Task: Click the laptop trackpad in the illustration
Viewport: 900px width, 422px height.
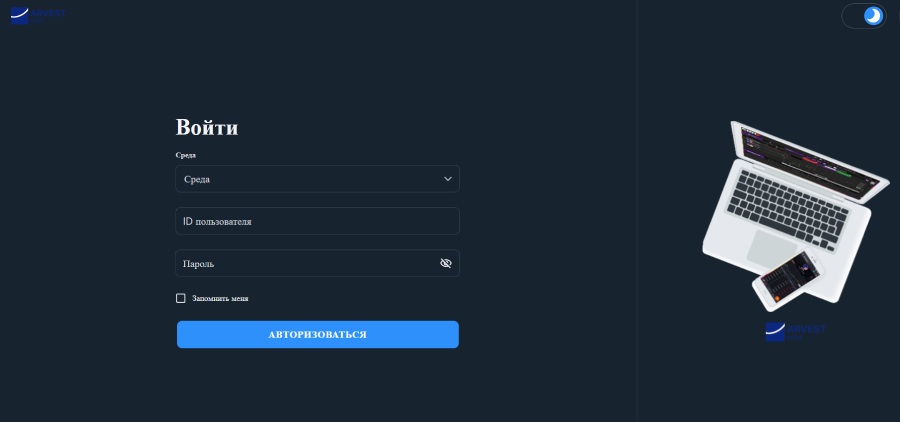Action: [x=772, y=246]
